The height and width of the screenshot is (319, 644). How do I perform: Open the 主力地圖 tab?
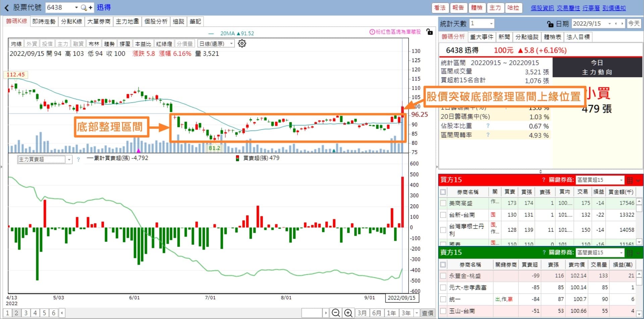[127, 21]
